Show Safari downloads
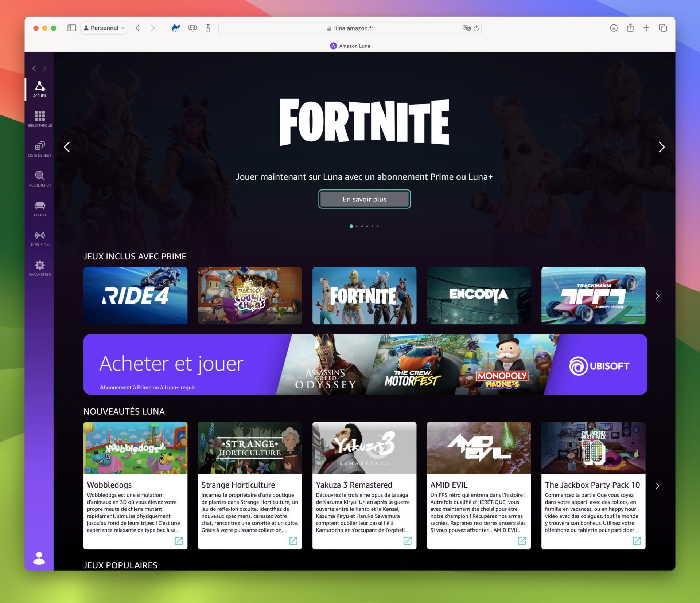Screen dimensions: 700x603 tap(614, 28)
